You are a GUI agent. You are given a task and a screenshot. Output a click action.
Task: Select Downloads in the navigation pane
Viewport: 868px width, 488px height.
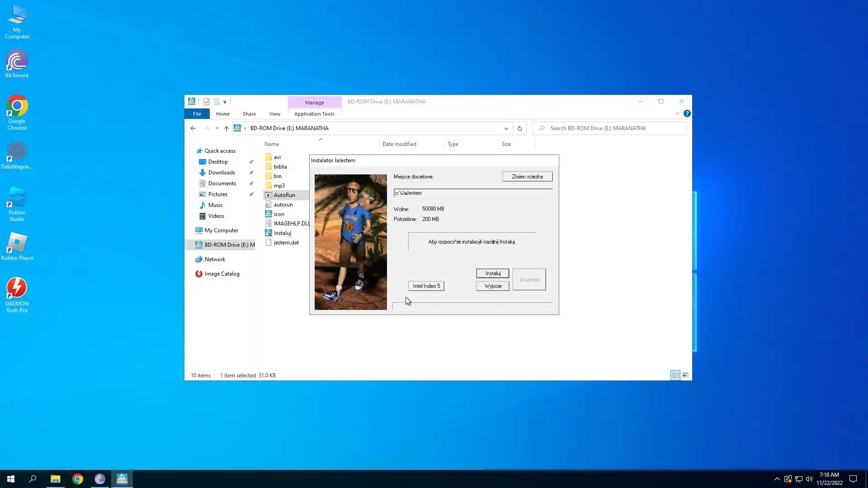click(x=222, y=173)
